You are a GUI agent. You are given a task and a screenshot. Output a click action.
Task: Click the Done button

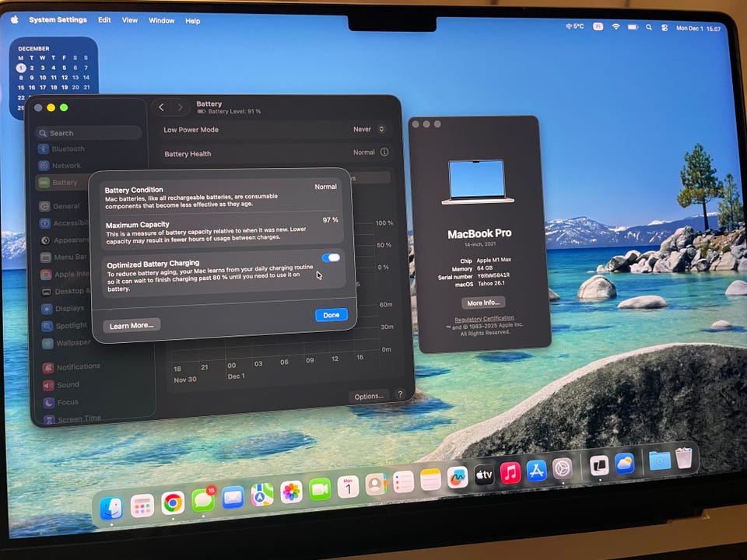[331, 315]
